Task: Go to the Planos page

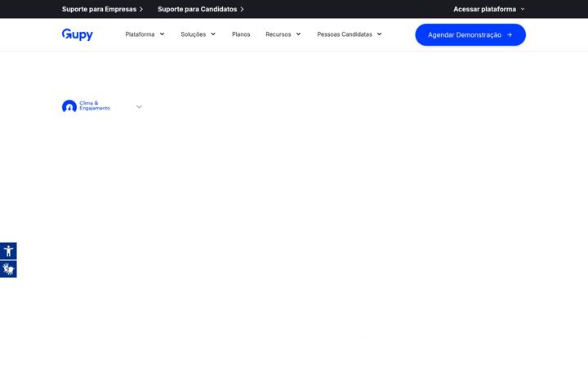Action: (241, 34)
